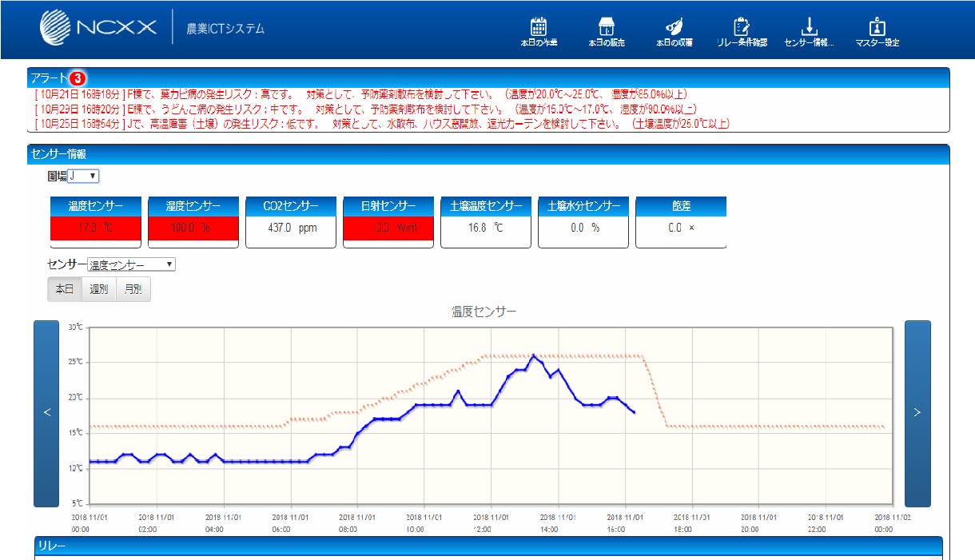This screenshot has height=560, width=975.
Task: Open センサー情報 download icon
Action: (809, 25)
